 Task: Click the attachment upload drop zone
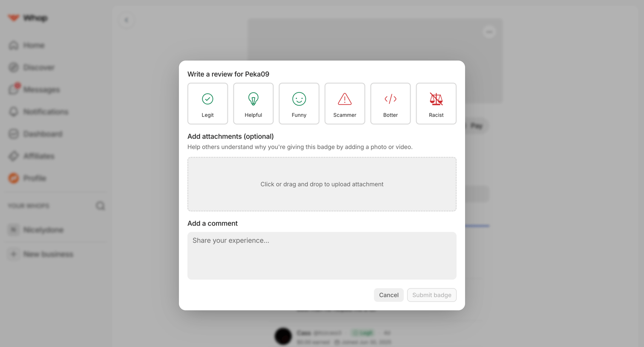pos(322,184)
